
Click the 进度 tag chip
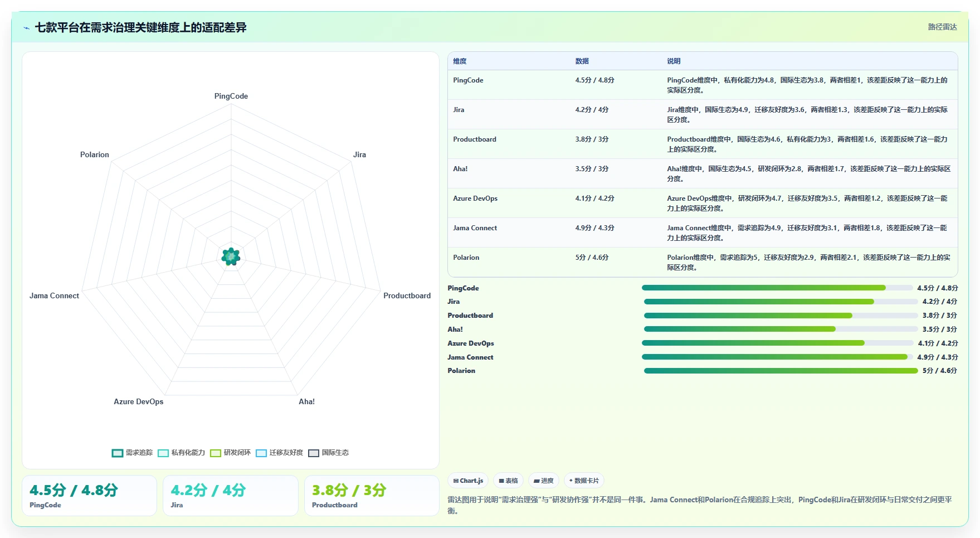544,481
